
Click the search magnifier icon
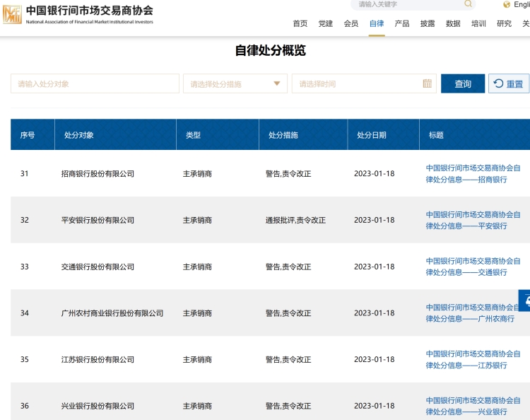[468, 4]
